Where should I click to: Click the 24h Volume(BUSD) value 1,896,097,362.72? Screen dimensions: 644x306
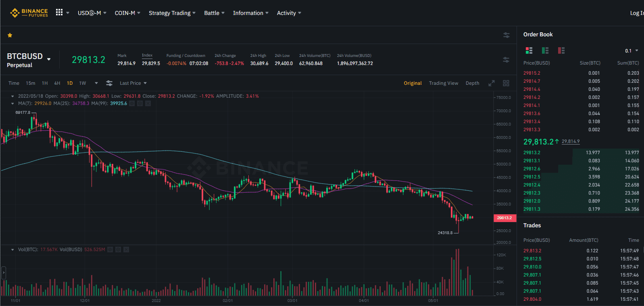[355, 63]
